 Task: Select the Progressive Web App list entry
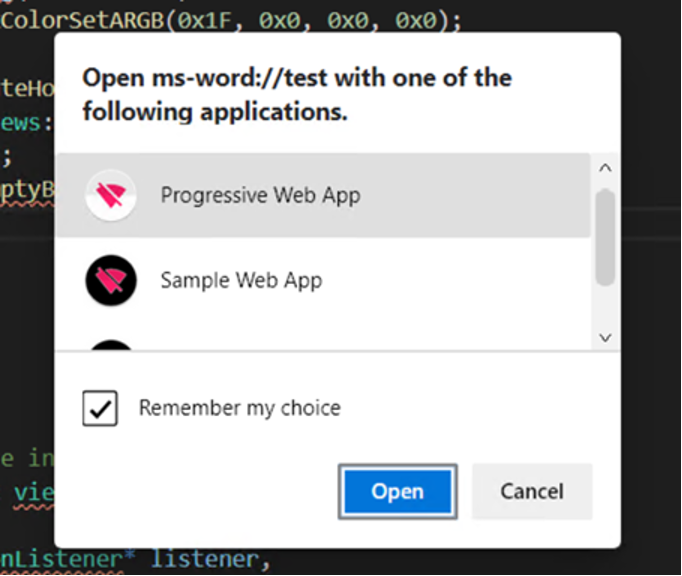323,195
